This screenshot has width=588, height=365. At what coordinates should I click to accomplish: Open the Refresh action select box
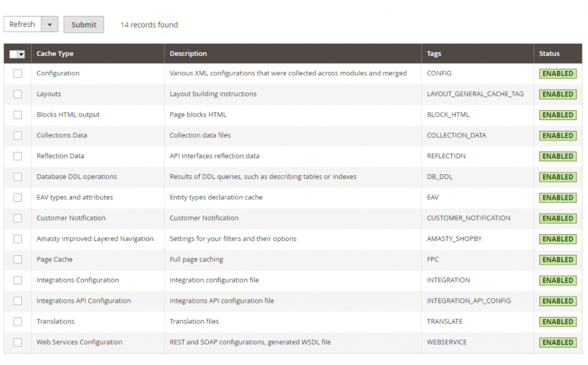pos(23,24)
